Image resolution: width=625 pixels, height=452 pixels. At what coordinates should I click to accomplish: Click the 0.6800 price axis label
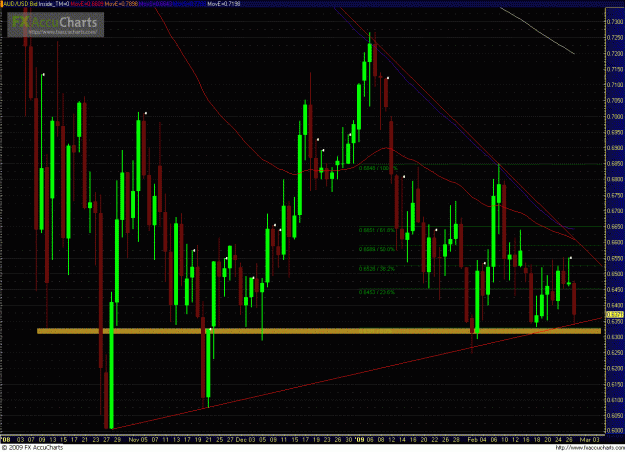coord(615,179)
